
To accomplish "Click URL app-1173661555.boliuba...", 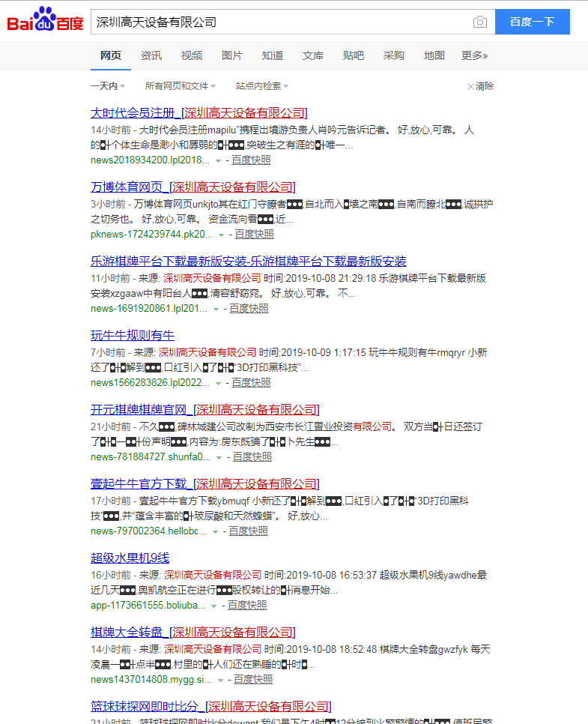I will point(148,606).
